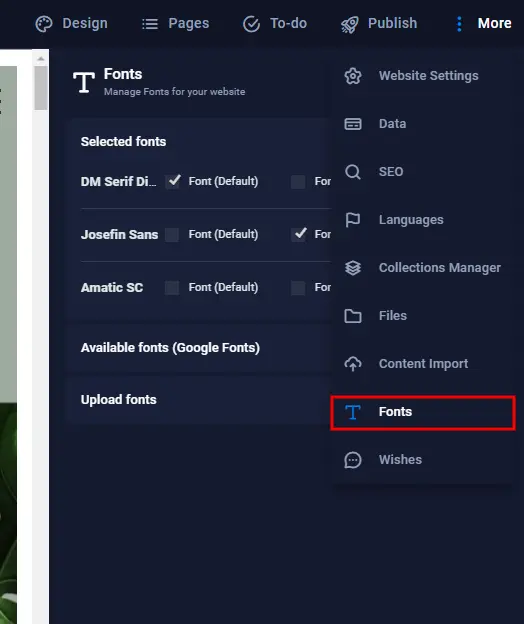Click the Design palette icon
Screen dimensions: 524x624
pos(43,24)
